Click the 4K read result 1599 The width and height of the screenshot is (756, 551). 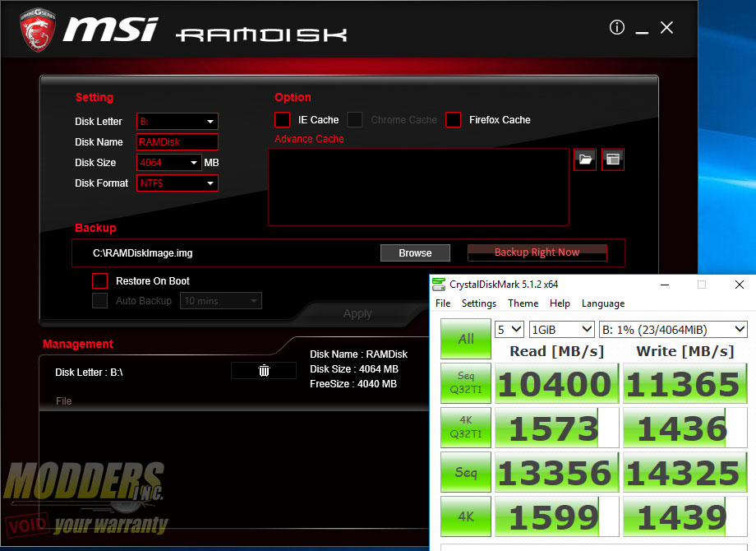click(556, 516)
